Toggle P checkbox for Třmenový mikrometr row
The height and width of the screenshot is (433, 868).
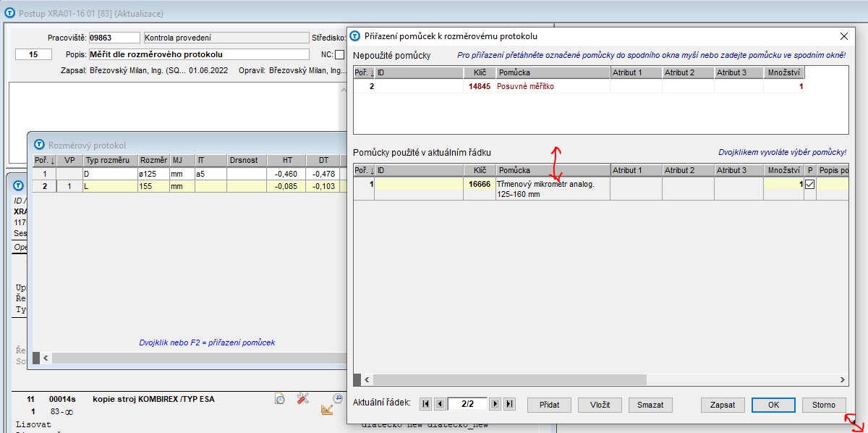809,185
